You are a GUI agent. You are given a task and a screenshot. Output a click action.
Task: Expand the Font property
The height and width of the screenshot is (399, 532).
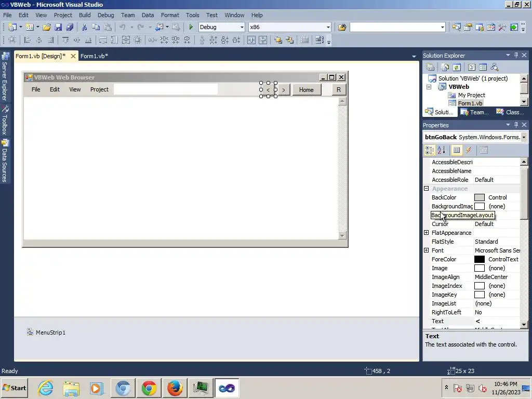[x=427, y=250]
